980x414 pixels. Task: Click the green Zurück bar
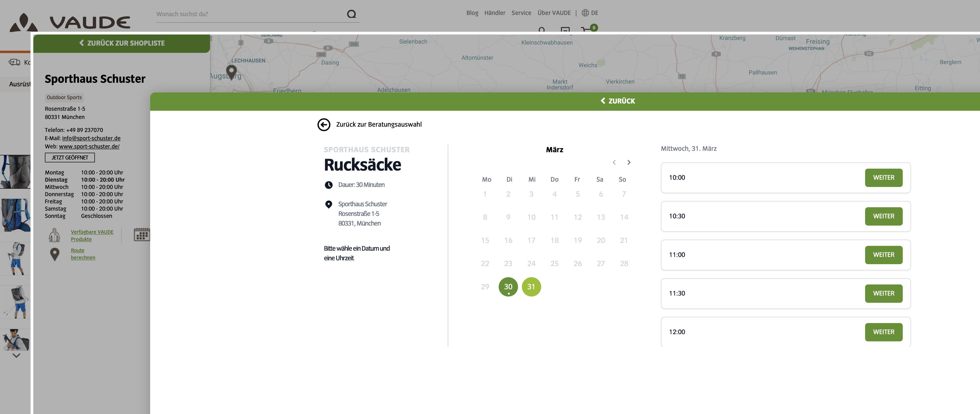(x=565, y=101)
